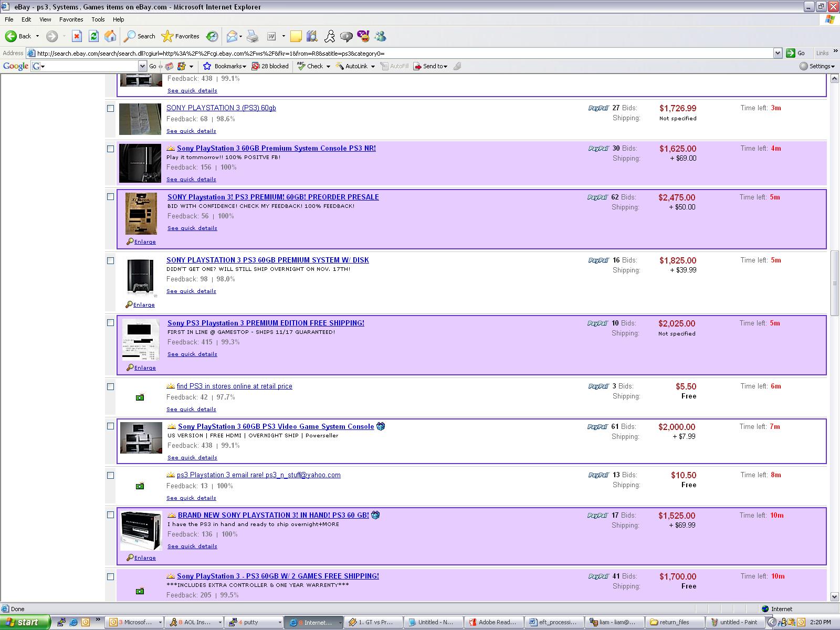
Task: Refresh the page with the Refresh icon
Action: point(93,36)
